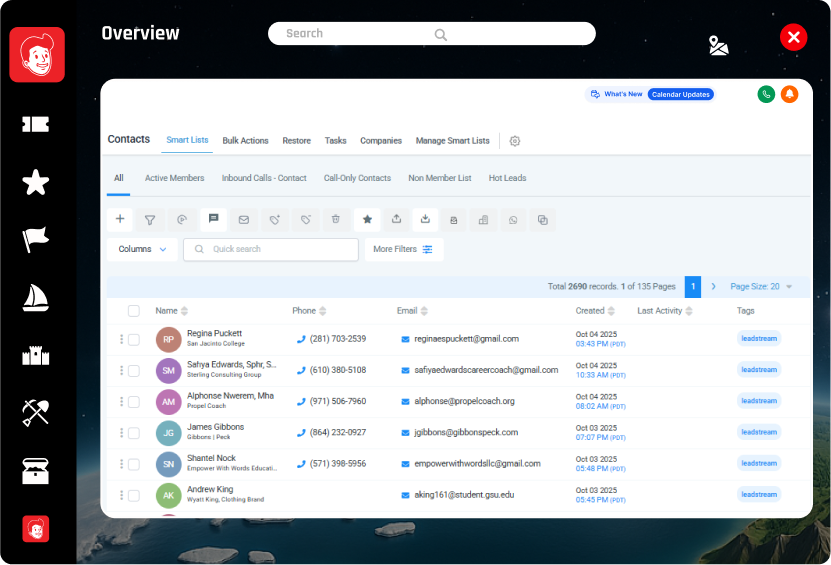Image resolution: width=831 pixels, height=565 pixels.
Task: Expand the Columns dropdown
Action: 143,249
